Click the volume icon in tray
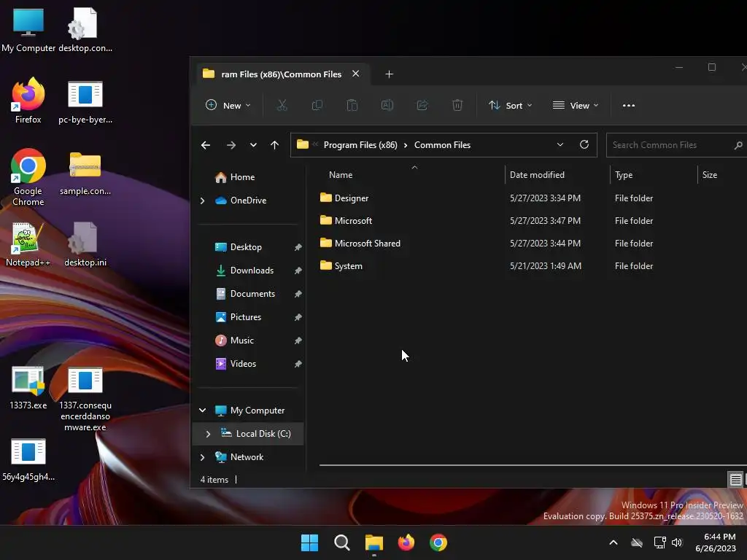The height and width of the screenshot is (560, 747). tap(677, 542)
